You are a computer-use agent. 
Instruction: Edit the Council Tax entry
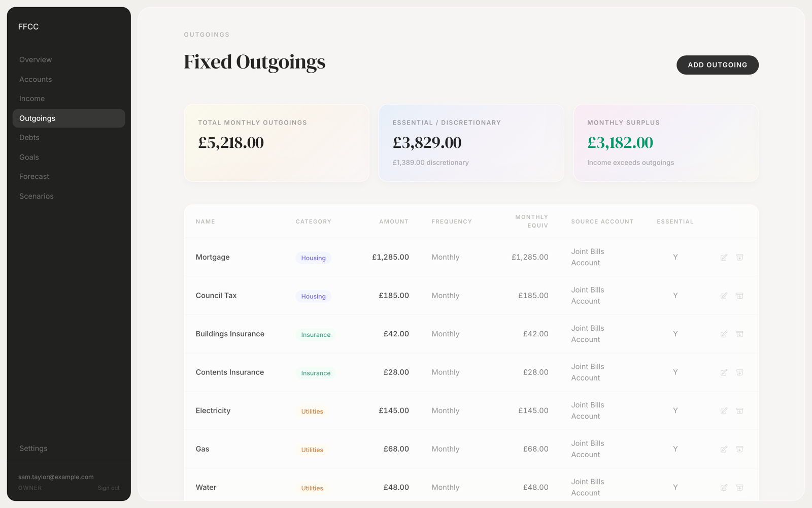pos(724,296)
